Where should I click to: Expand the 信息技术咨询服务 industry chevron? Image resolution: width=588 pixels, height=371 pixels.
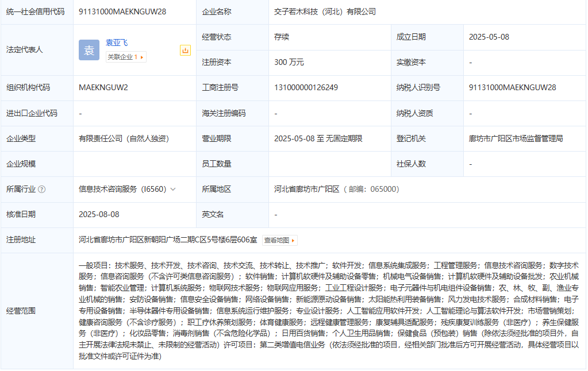[173, 189]
